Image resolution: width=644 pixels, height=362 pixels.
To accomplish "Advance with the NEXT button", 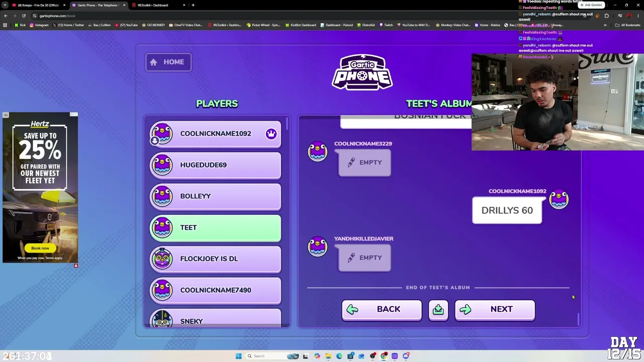I will [495, 309].
